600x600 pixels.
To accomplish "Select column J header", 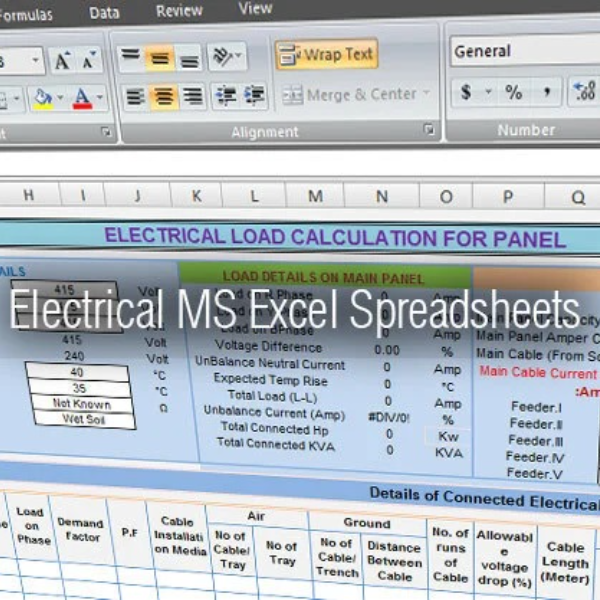I will pyautogui.click(x=138, y=196).
